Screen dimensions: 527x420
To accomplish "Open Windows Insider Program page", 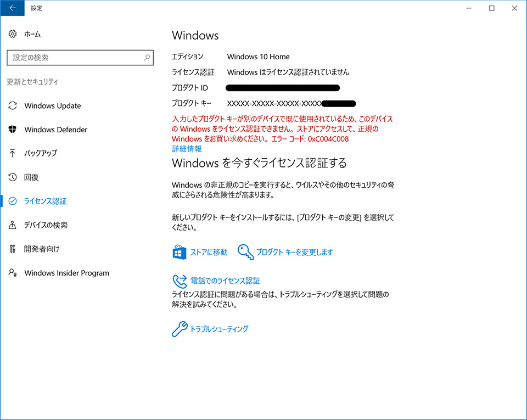I will [x=66, y=273].
